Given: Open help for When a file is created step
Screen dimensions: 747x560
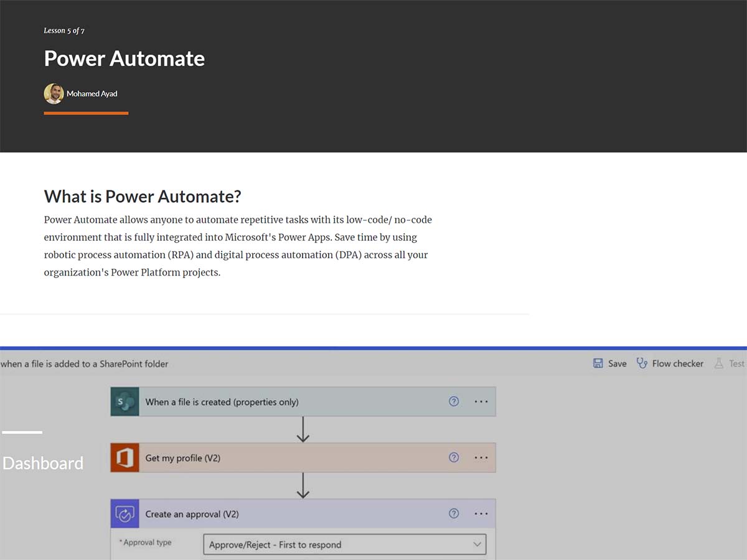Looking at the screenshot, I should pyautogui.click(x=454, y=401).
